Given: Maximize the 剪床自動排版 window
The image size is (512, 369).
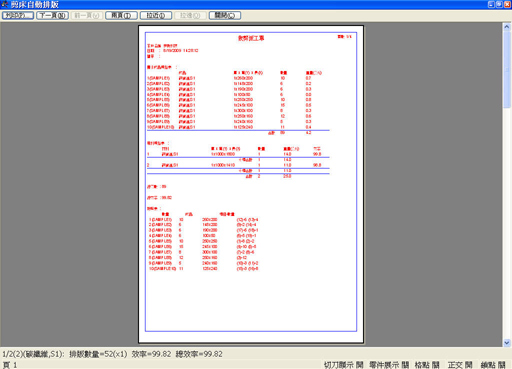Looking at the screenshot, I should [499, 4].
